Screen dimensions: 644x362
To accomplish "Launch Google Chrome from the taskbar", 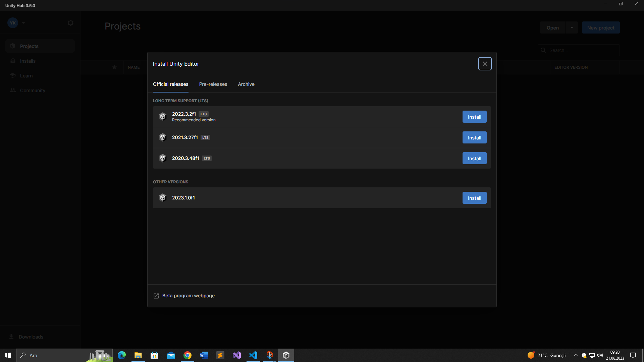I will [x=187, y=355].
